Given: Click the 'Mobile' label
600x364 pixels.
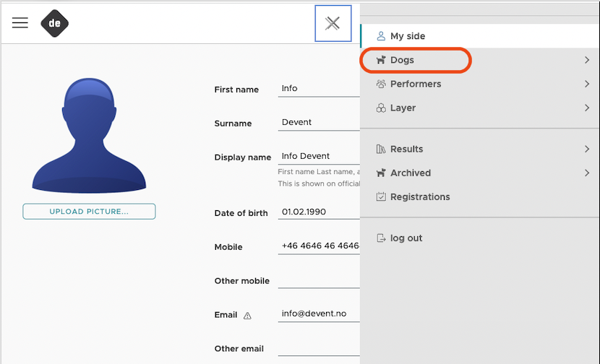Looking at the screenshot, I should pos(228,247).
